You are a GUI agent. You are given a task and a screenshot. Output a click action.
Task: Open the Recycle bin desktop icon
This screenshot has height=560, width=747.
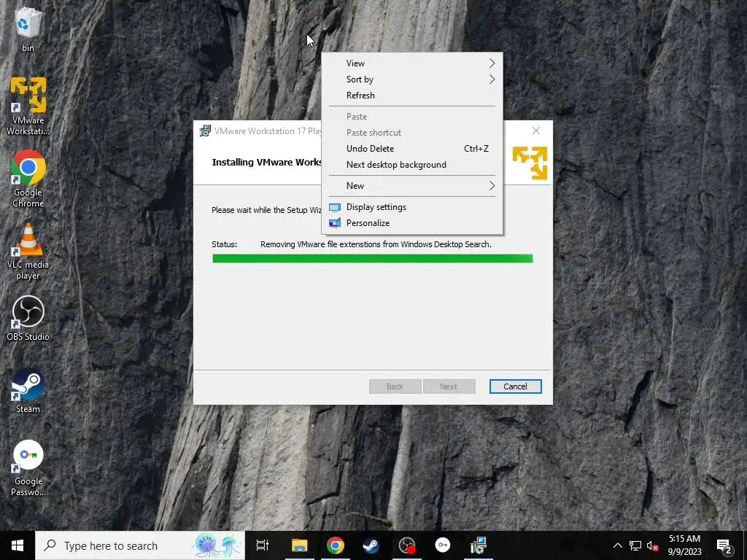28,28
